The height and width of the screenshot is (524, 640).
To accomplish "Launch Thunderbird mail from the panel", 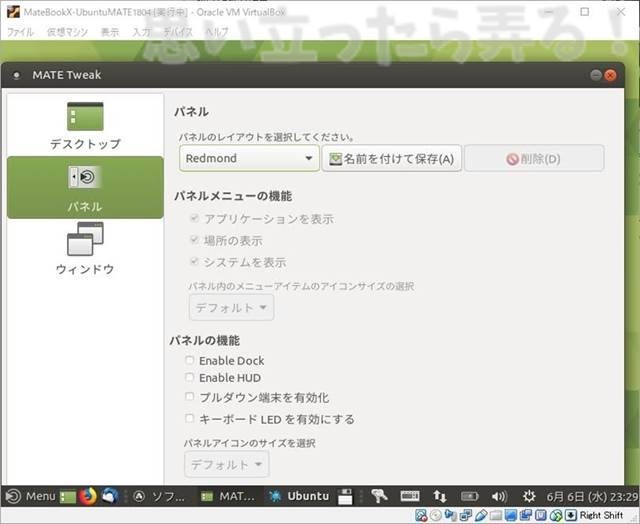I will pos(109,496).
